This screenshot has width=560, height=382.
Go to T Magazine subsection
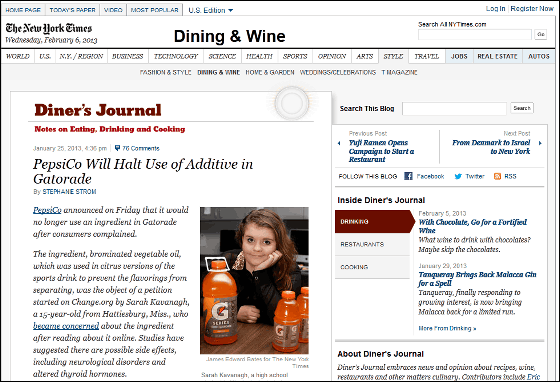coord(399,72)
